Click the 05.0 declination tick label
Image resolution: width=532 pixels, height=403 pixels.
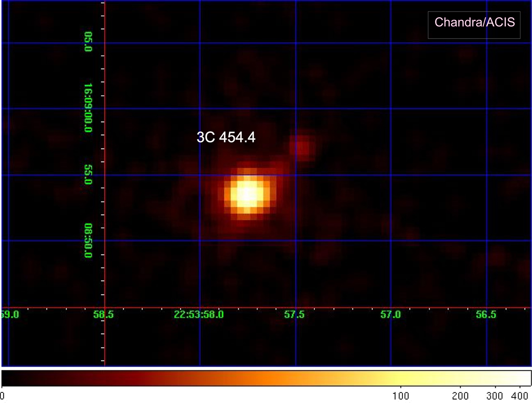[x=88, y=44]
